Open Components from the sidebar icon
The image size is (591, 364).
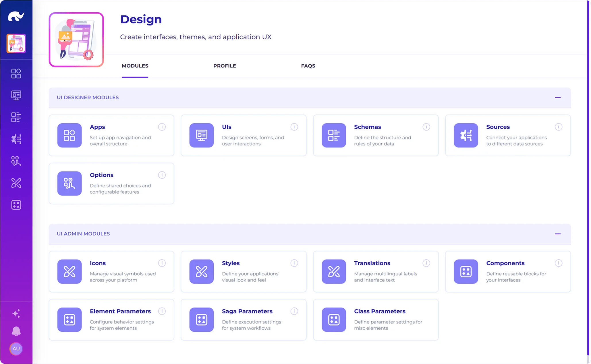point(16,205)
